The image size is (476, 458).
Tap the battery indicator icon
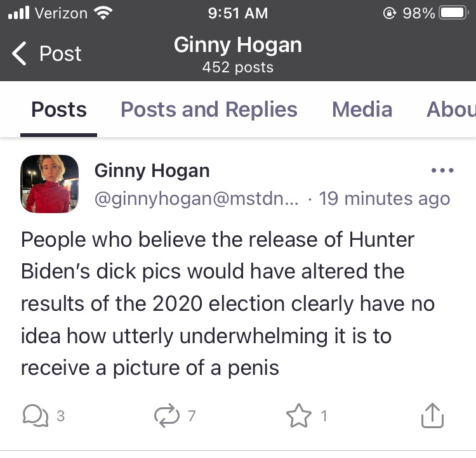453,13
